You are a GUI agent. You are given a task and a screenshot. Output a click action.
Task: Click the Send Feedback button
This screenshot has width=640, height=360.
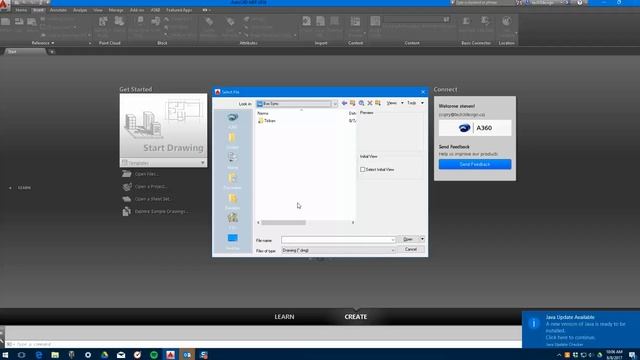(475, 164)
